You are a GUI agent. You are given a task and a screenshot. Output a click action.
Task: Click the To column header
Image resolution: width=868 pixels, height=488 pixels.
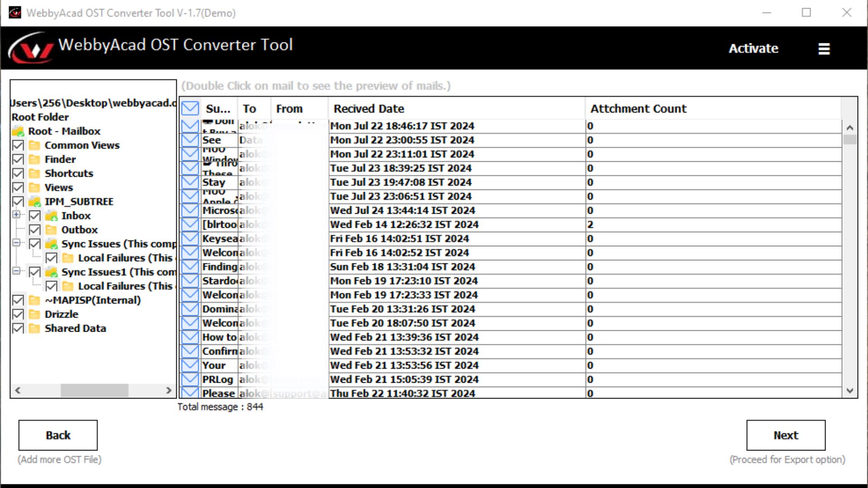tap(254, 108)
